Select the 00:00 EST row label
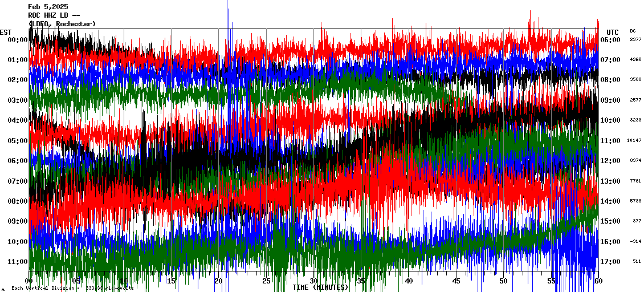 (x=18, y=40)
